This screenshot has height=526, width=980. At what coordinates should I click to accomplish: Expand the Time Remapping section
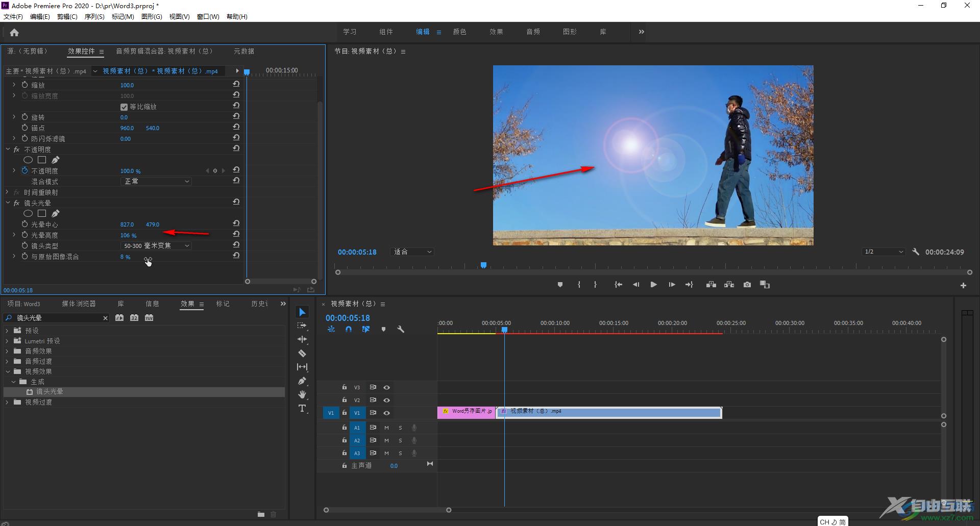point(8,192)
